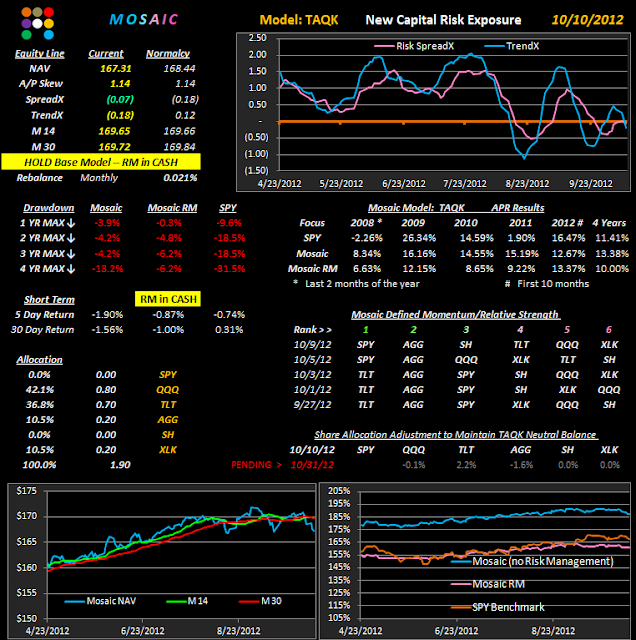Select the -1.6% AGG share adjustment

click(x=521, y=465)
